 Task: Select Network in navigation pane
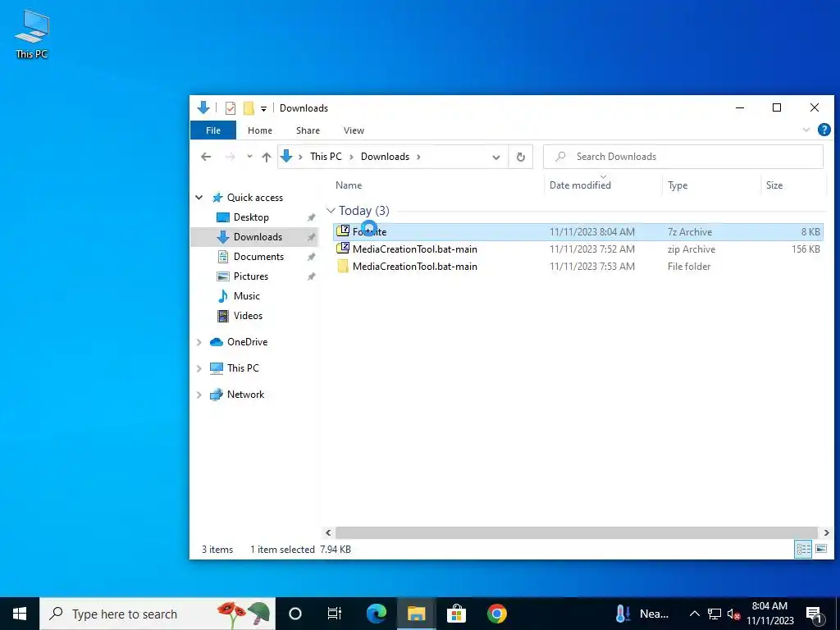244,395
